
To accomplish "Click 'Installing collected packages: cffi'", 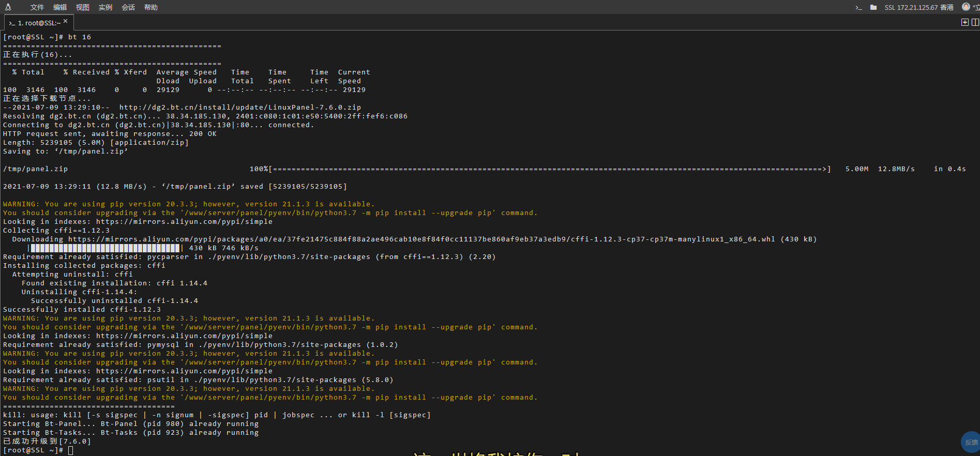I will pos(84,266).
